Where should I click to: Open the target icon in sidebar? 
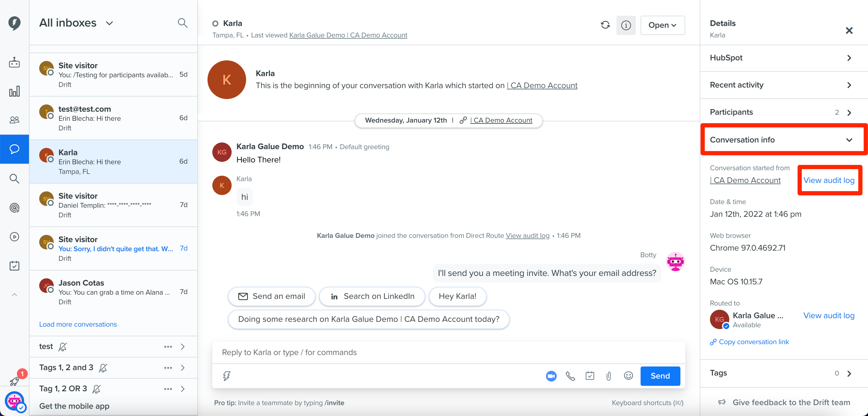click(x=14, y=207)
